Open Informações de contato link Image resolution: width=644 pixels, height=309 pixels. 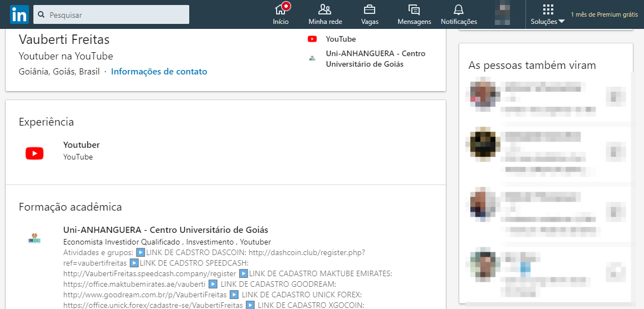click(x=159, y=72)
